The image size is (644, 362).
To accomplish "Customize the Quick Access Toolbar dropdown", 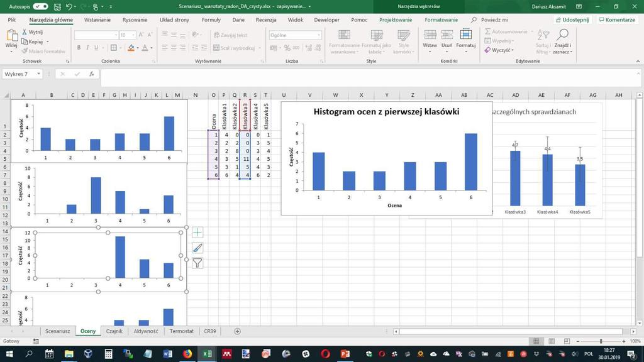I will pos(111,6).
